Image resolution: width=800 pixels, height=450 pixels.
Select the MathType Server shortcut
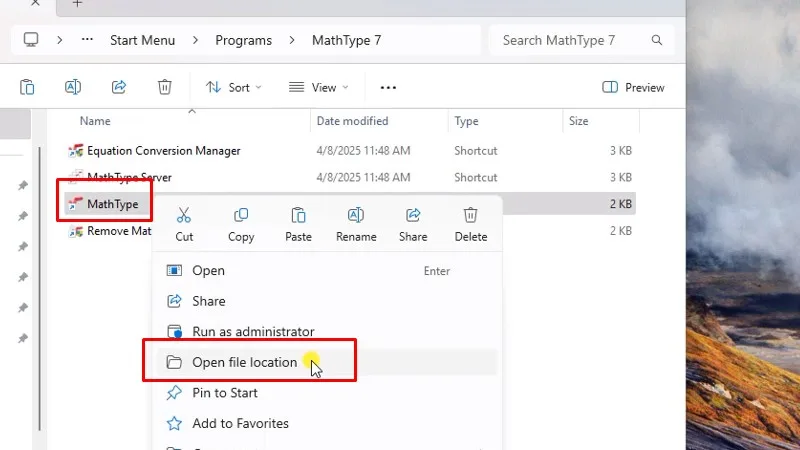coord(129,177)
